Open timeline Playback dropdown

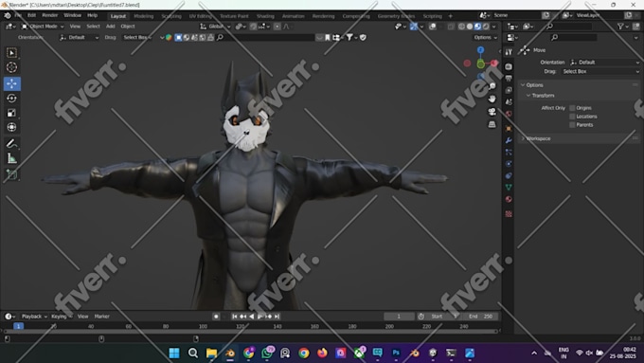pyautogui.click(x=34, y=317)
